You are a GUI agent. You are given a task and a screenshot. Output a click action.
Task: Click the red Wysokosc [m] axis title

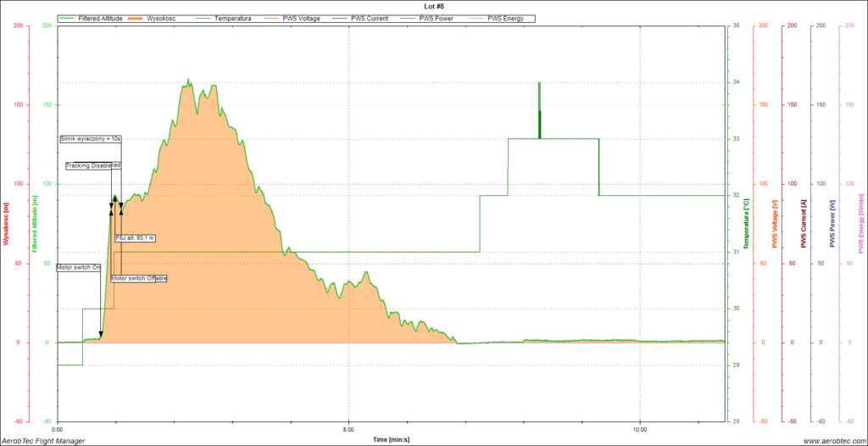pos(7,224)
